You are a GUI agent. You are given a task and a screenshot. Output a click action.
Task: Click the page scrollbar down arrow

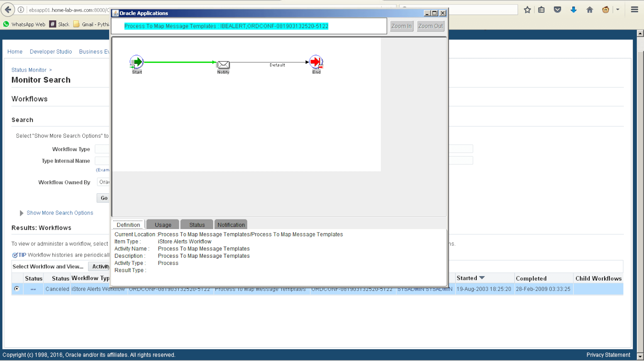pos(640,356)
